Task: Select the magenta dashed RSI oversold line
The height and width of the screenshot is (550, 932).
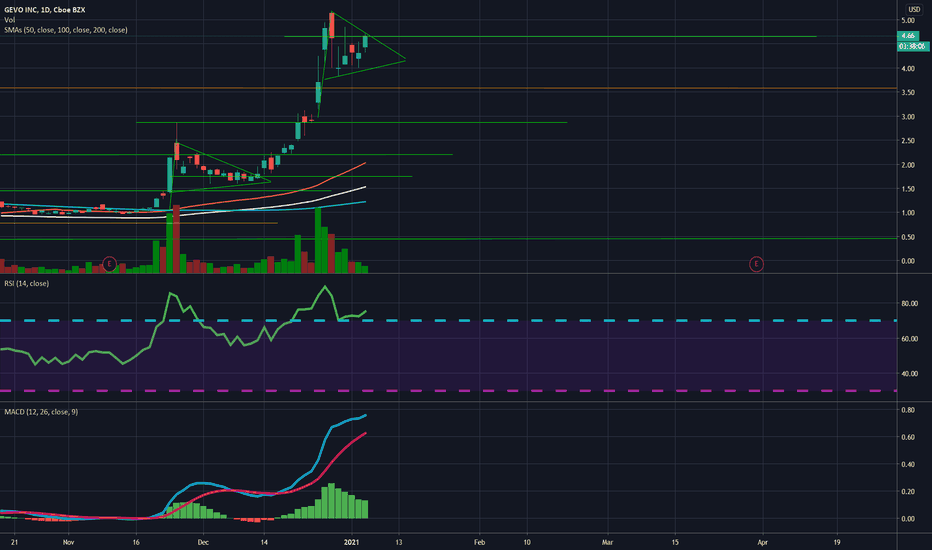Action: (x=448, y=391)
